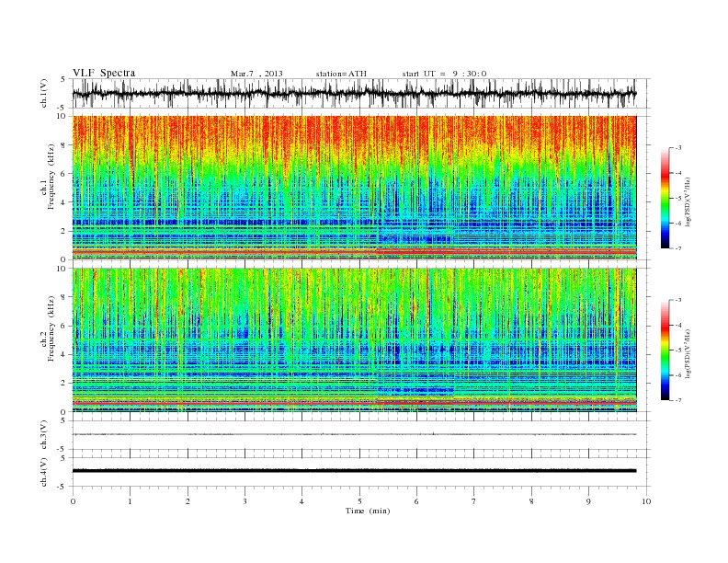
Task: Click the ch.1 "Frequency (kHz)" axis label
Action: point(51,177)
